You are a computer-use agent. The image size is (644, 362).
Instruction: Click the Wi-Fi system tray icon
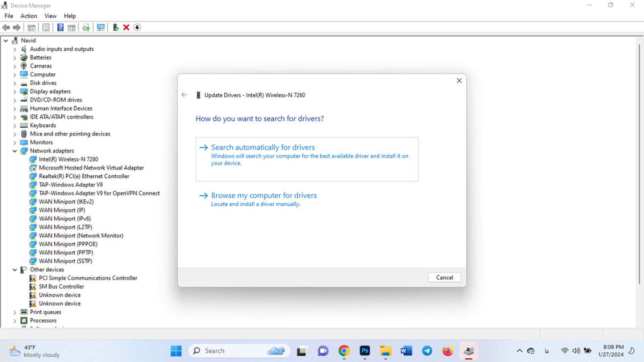(x=565, y=351)
